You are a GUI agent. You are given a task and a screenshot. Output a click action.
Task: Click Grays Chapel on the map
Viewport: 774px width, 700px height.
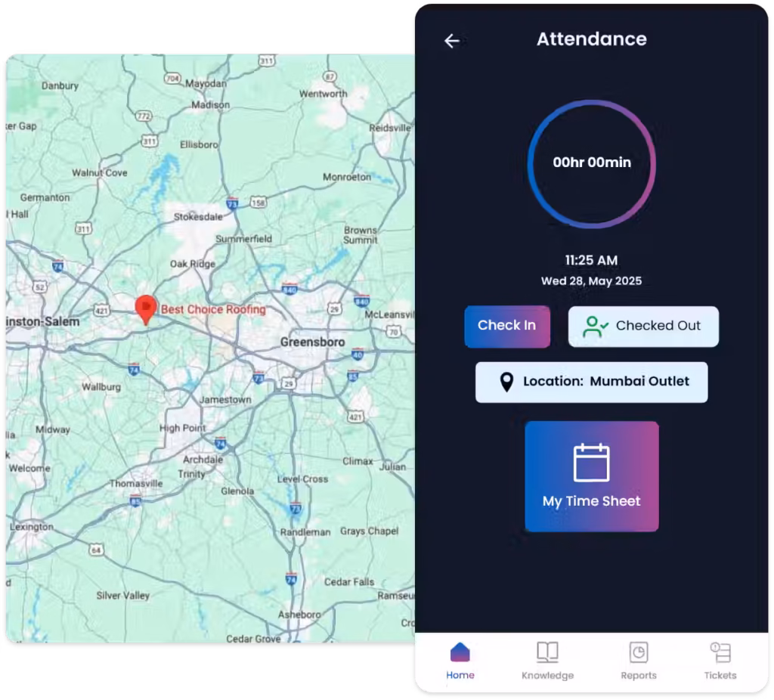[x=369, y=531]
